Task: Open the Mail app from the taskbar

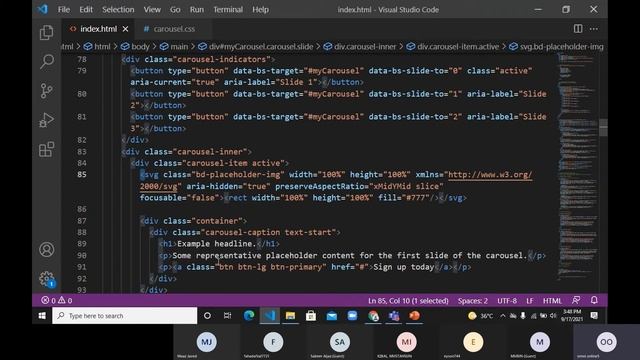Action: click(331, 316)
